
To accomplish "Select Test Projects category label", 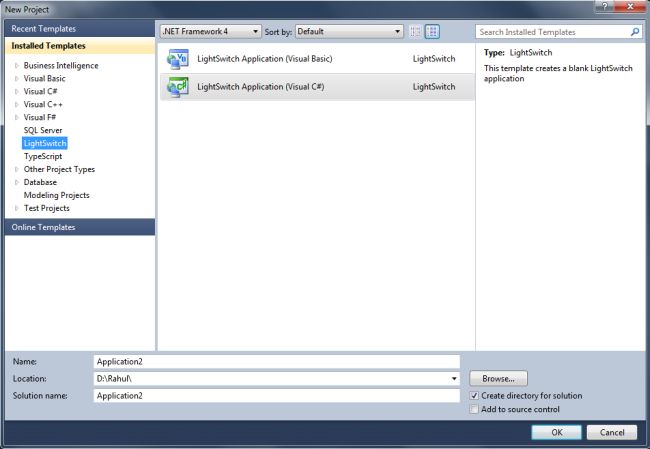I will tap(46, 208).
